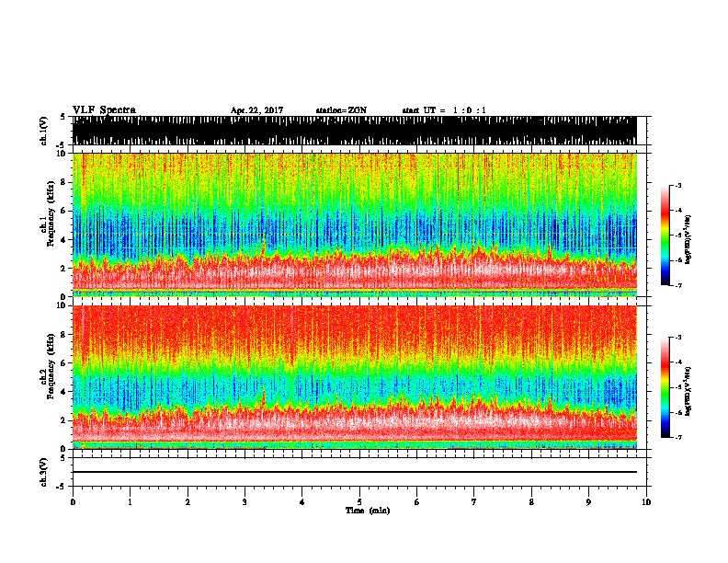Click the "ch.1(V)" axis label of the top waveform
This screenshot has width=728, height=563.
coord(43,131)
